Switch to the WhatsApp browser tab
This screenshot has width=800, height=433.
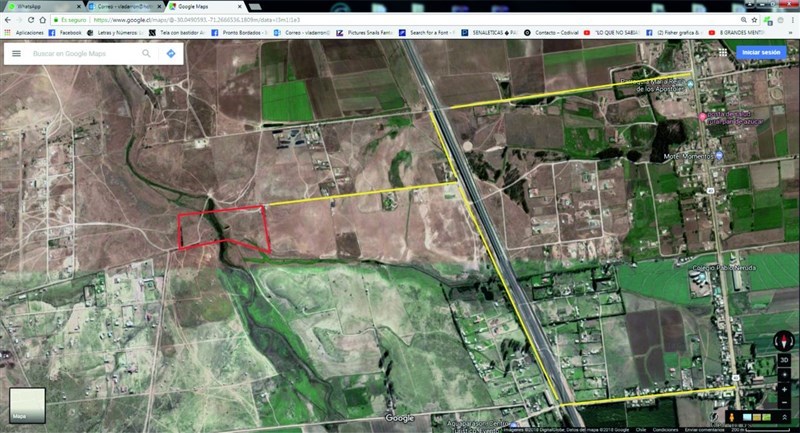point(36,6)
